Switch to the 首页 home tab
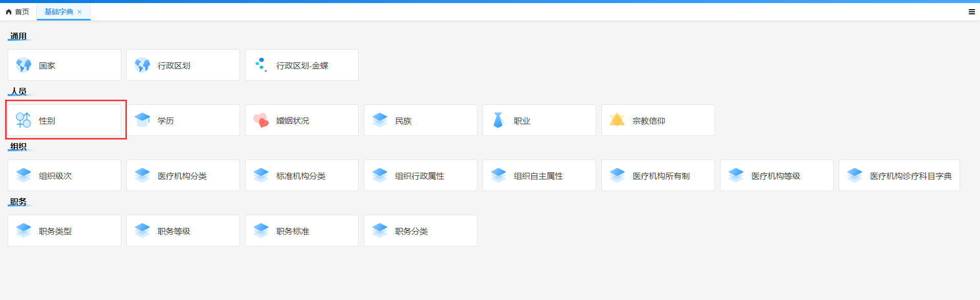This screenshot has width=980, height=300. point(18,12)
